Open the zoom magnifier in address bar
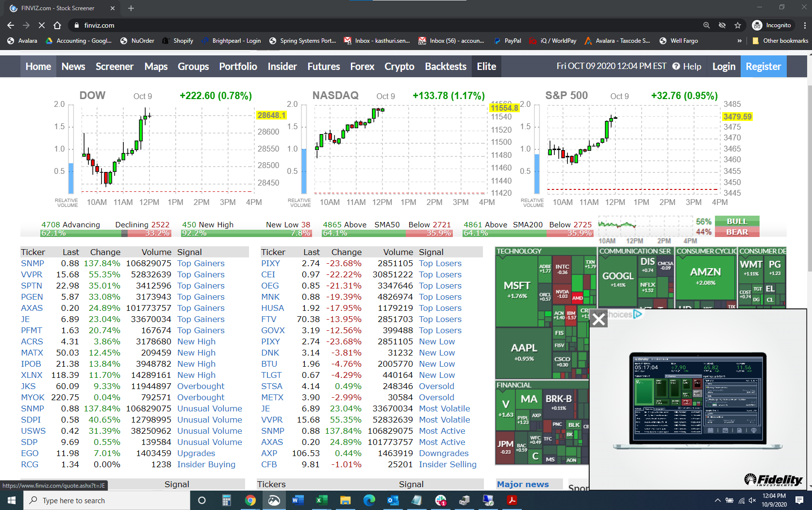 pos(707,25)
